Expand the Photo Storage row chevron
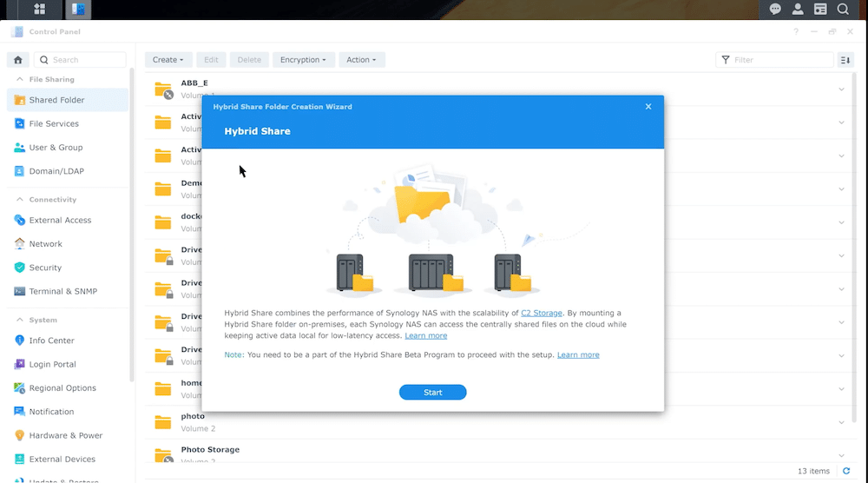This screenshot has height=483, width=868. point(841,455)
